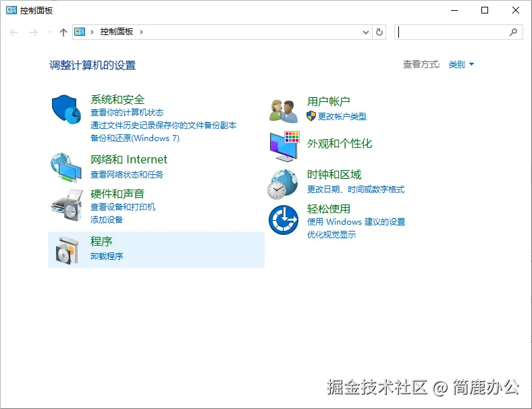Open the Appearance and Personalization monitor icon

click(x=284, y=146)
